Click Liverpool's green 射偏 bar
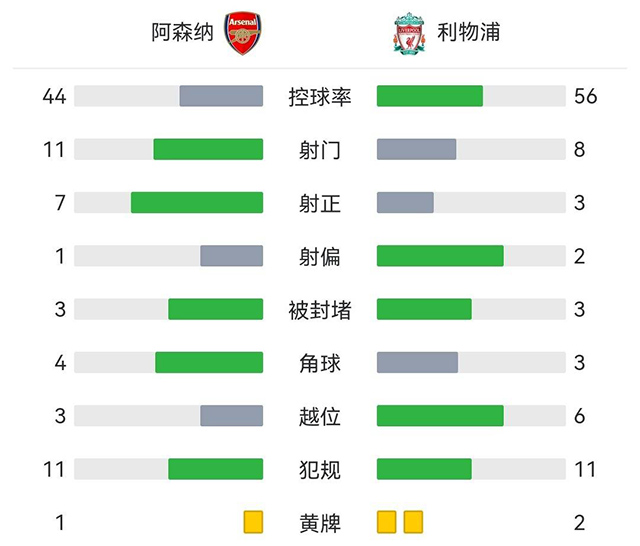Image resolution: width=640 pixels, height=546 pixels. (x=440, y=256)
